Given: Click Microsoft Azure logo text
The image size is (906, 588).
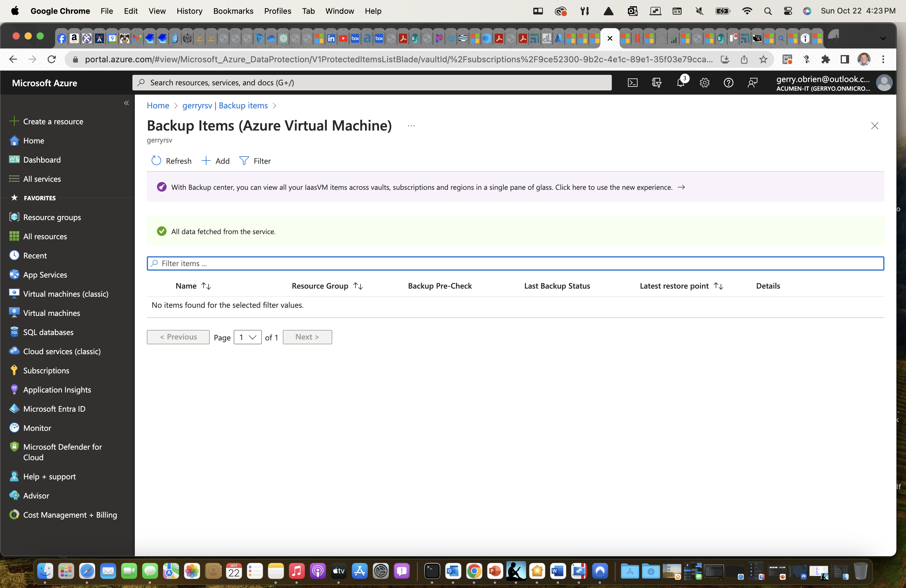Looking at the screenshot, I should tap(44, 83).
